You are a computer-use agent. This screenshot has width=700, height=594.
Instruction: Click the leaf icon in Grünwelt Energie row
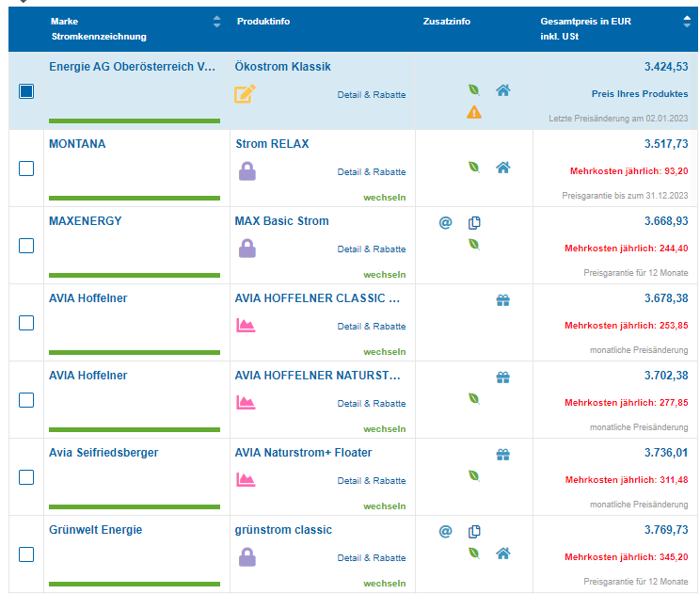pos(474,554)
